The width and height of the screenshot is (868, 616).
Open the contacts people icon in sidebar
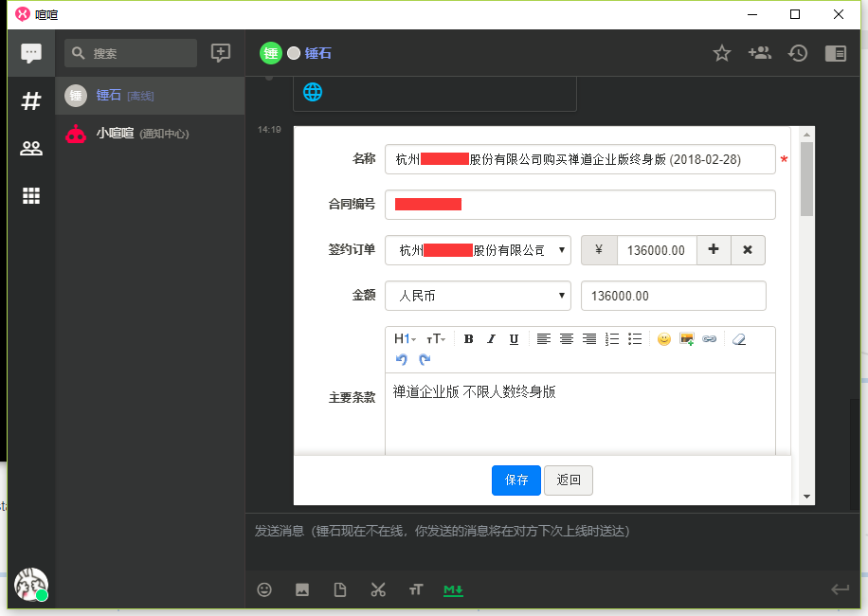31,148
